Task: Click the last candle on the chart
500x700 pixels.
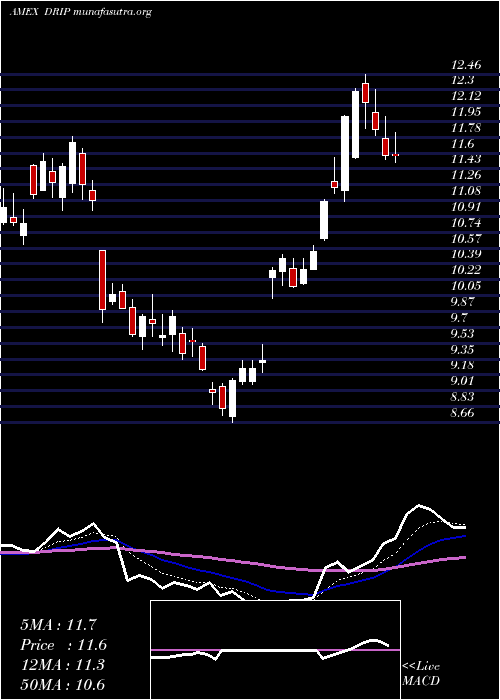Action: [x=396, y=155]
